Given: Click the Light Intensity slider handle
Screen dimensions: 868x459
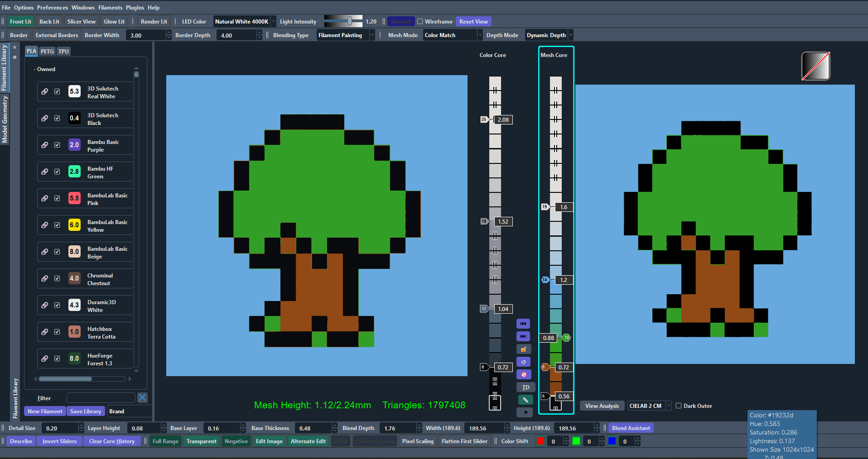Looking at the screenshot, I should [350, 21].
